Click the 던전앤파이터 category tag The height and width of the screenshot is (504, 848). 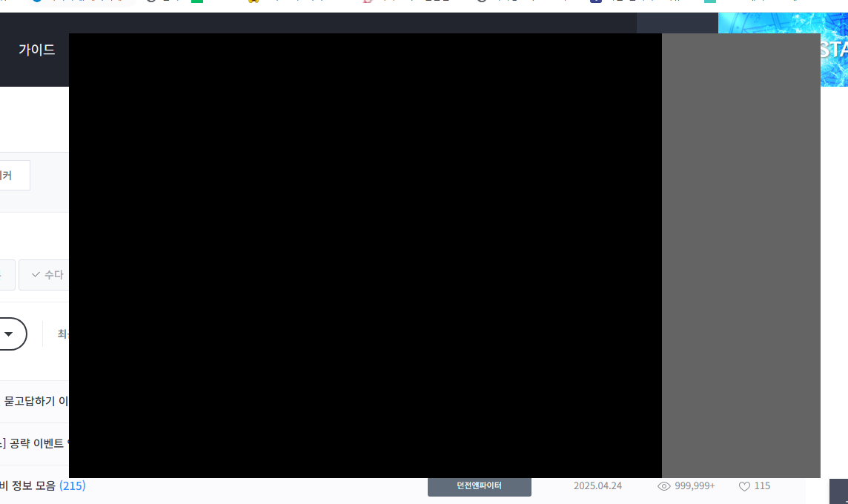click(x=479, y=486)
